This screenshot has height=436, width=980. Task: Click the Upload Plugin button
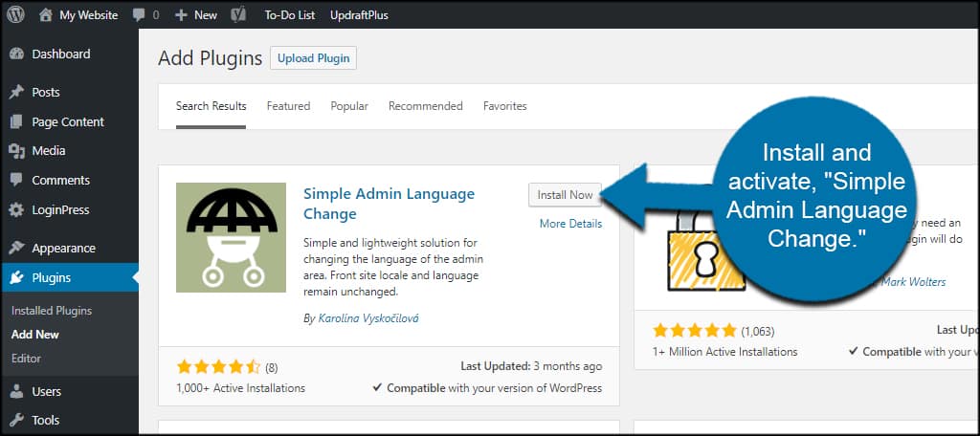click(313, 58)
